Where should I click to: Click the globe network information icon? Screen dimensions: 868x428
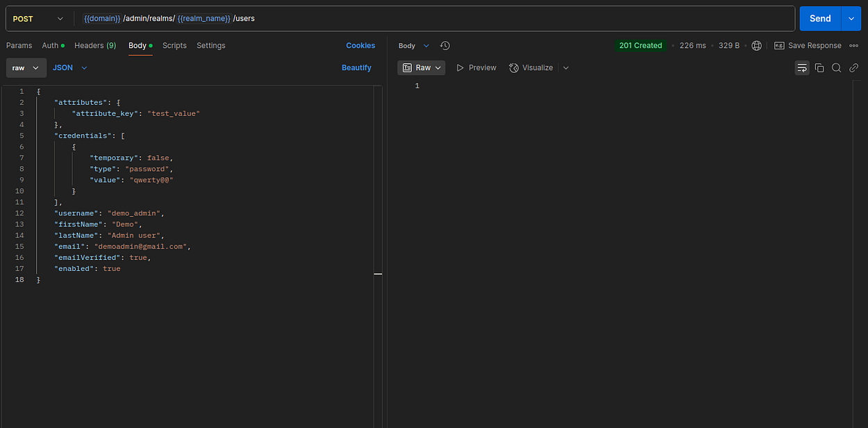757,45
